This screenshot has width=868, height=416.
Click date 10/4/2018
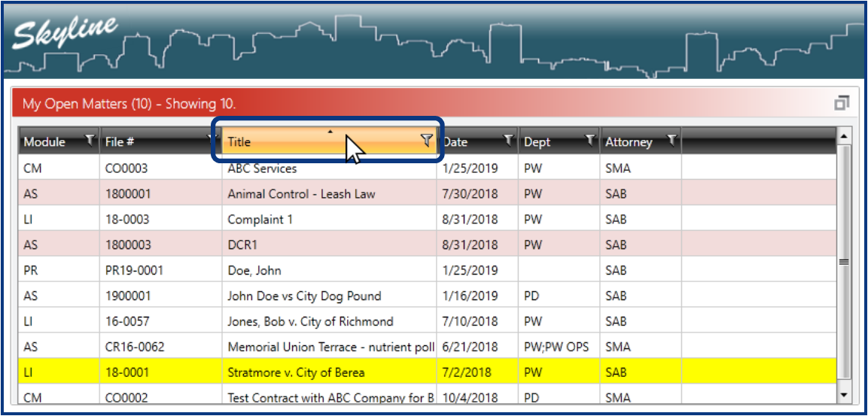coord(470,398)
